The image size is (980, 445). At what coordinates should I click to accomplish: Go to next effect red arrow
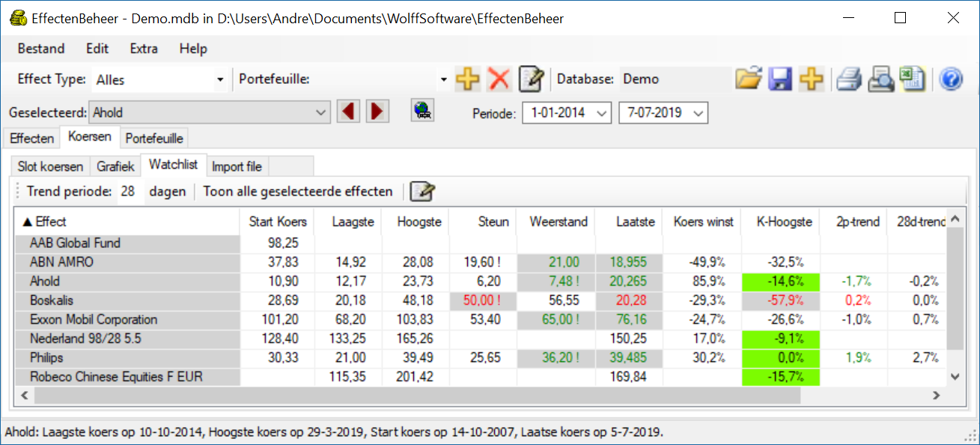(377, 112)
